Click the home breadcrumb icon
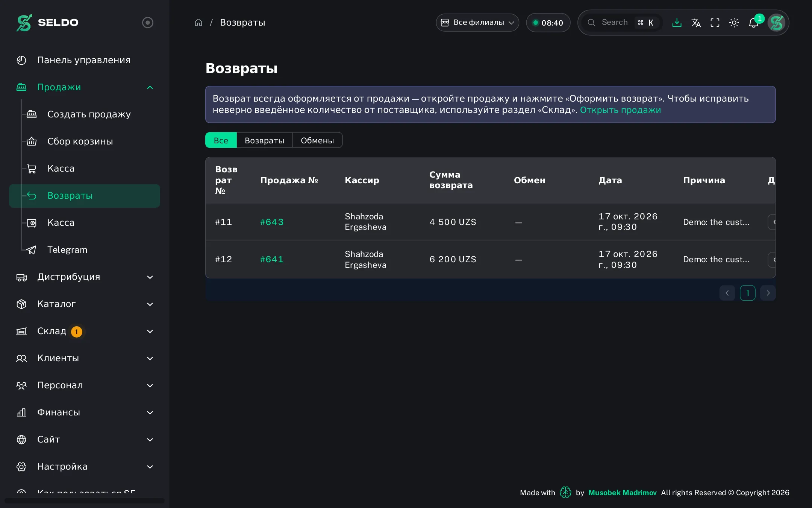This screenshot has height=508, width=812. tap(198, 23)
